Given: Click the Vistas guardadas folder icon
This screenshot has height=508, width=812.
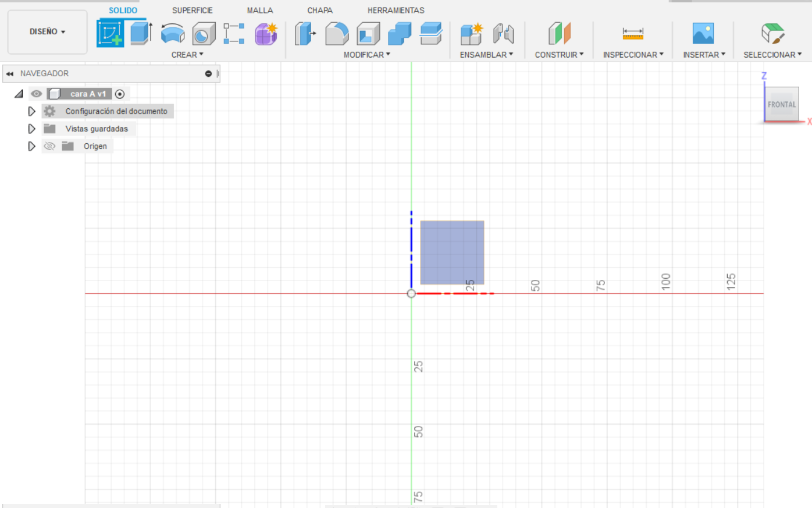Looking at the screenshot, I should click(x=50, y=129).
